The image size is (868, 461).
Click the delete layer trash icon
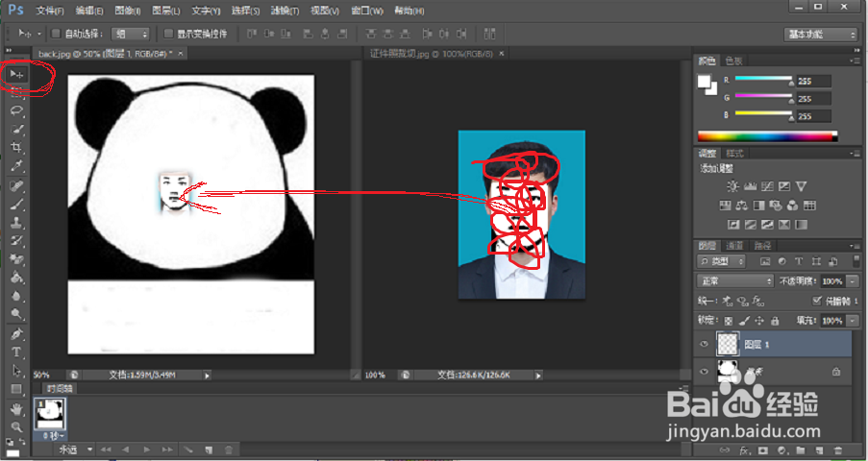click(838, 450)
